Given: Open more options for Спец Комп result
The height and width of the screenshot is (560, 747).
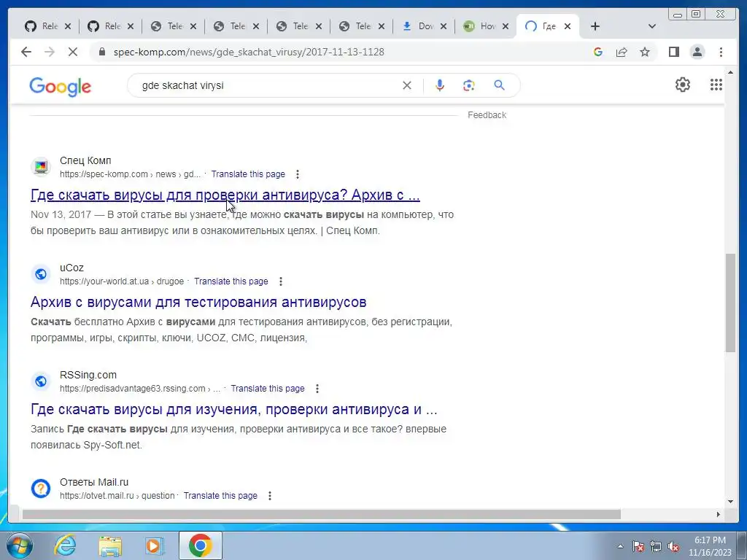Looking at the screenshot, I should pos(298,174).
